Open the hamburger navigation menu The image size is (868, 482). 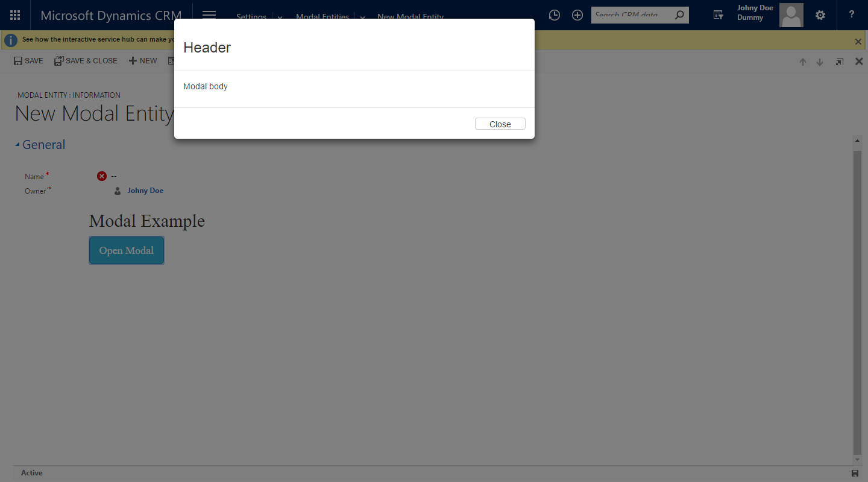[x=209, y=15]
